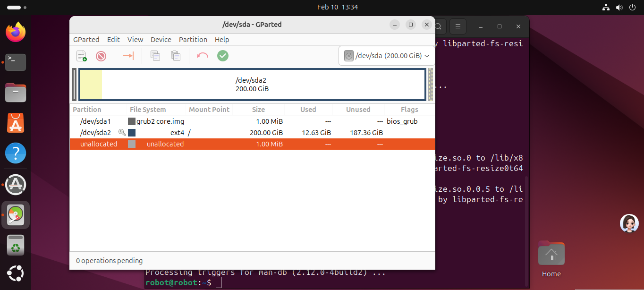Screen dimensions: 644x290
Task: Click the Paste partition toolbar icon
Action: pyautogui.click(x=176, y=56)
